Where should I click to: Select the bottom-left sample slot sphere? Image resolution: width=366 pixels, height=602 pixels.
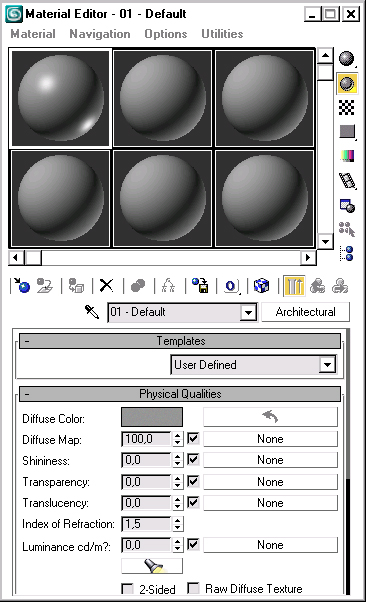60,198
